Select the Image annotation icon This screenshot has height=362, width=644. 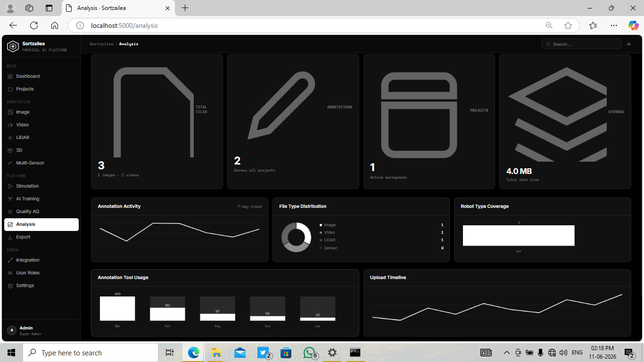coord(10,112)
